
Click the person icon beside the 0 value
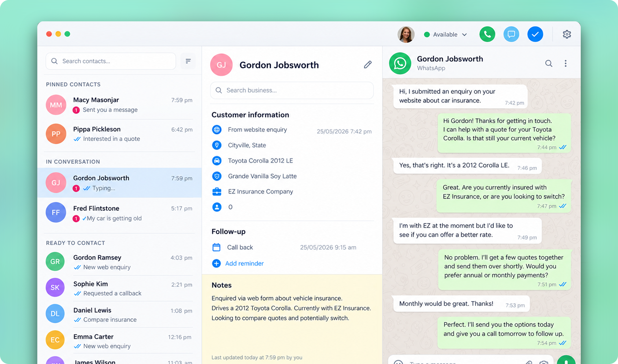(217, 207)
